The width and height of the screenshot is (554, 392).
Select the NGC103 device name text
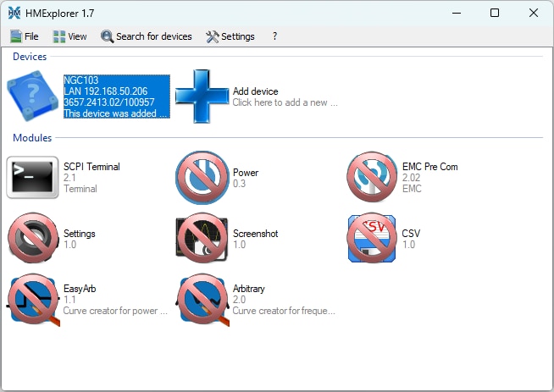[x=81, y=80]
